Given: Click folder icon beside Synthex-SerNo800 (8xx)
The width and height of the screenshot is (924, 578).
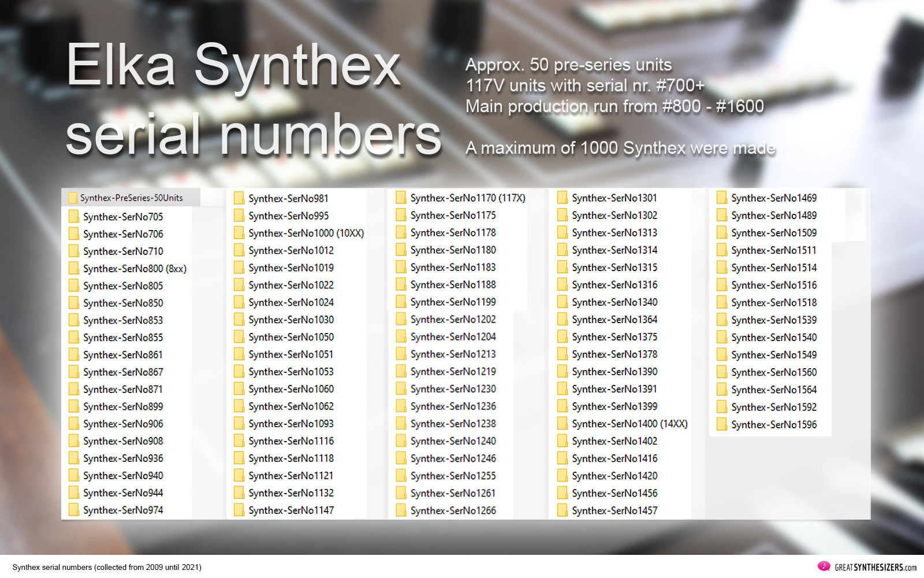Looking at the screenshot, I should pos(73,269).
